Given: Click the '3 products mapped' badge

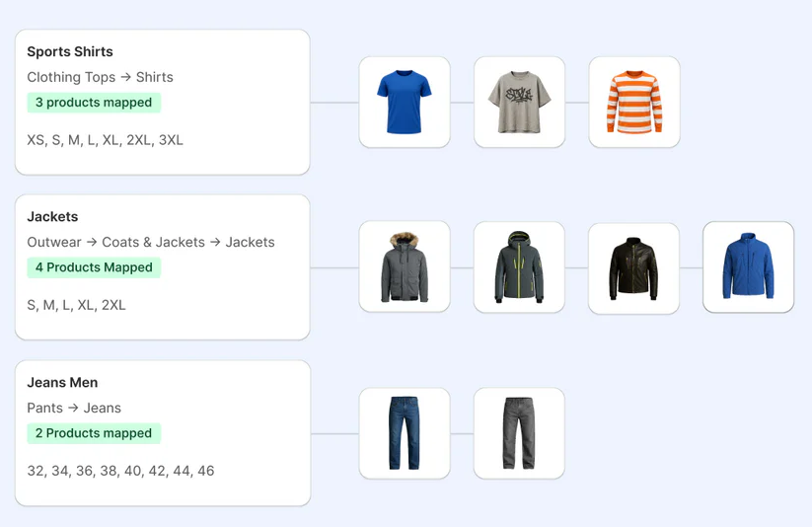Looking at the screenshot, I should (x=94, y=103).
